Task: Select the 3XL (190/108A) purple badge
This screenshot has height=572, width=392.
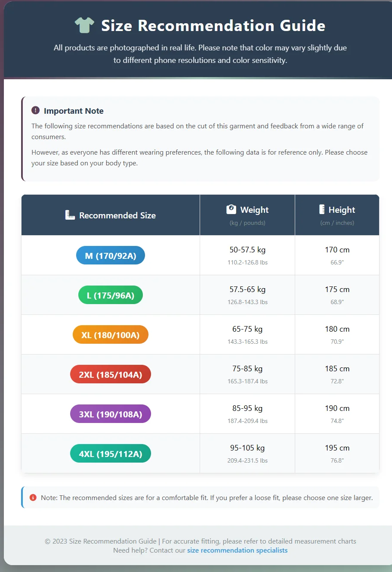Action: click(111, 414)
